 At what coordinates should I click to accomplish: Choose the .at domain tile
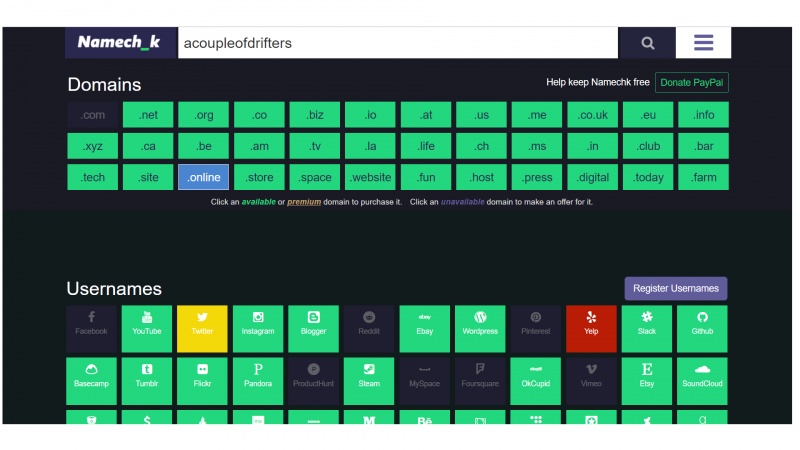[426, 115]
